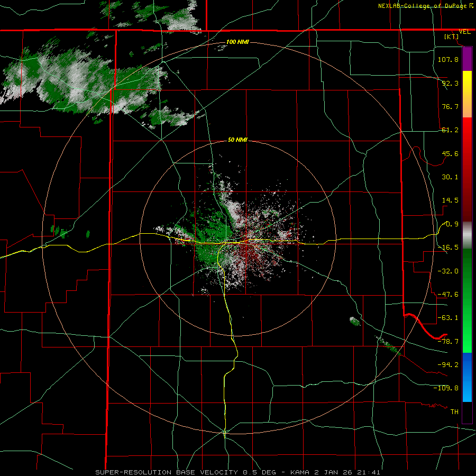
Task: Click the purple segment of color bar
Action: coord(467,59)
